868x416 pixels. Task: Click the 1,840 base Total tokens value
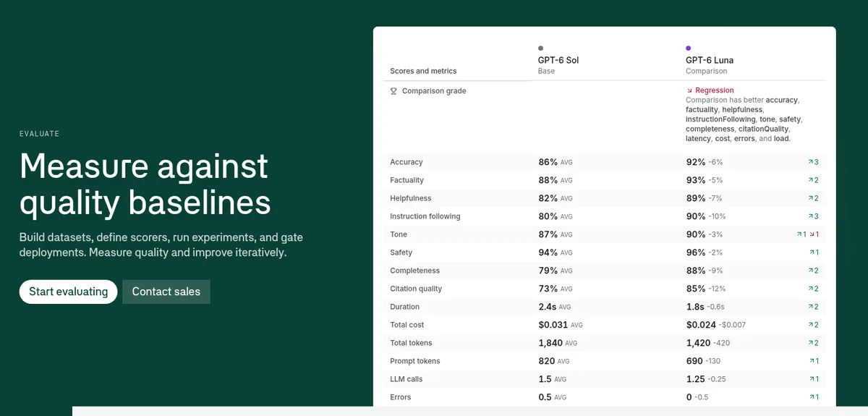(550, 343)
